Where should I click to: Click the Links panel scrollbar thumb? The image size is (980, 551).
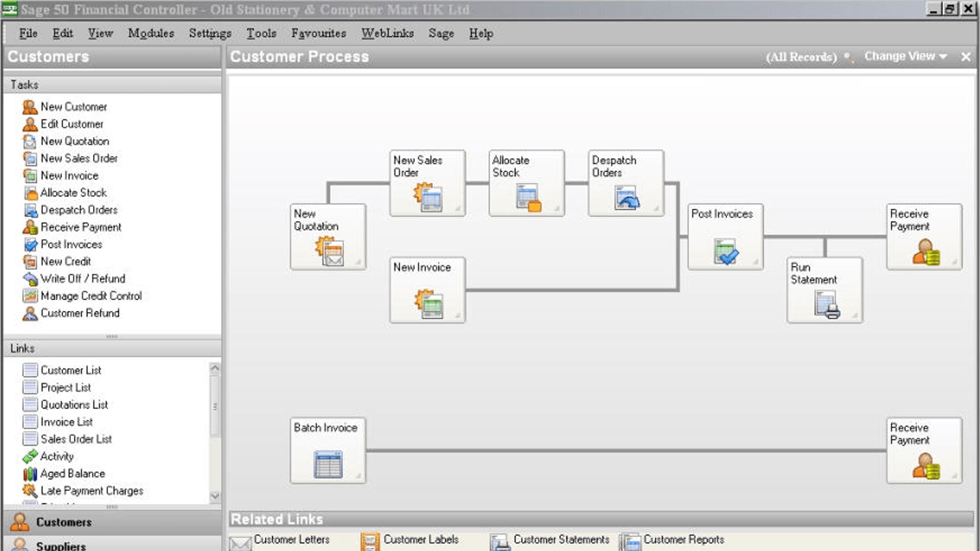(x=215, y=406)
